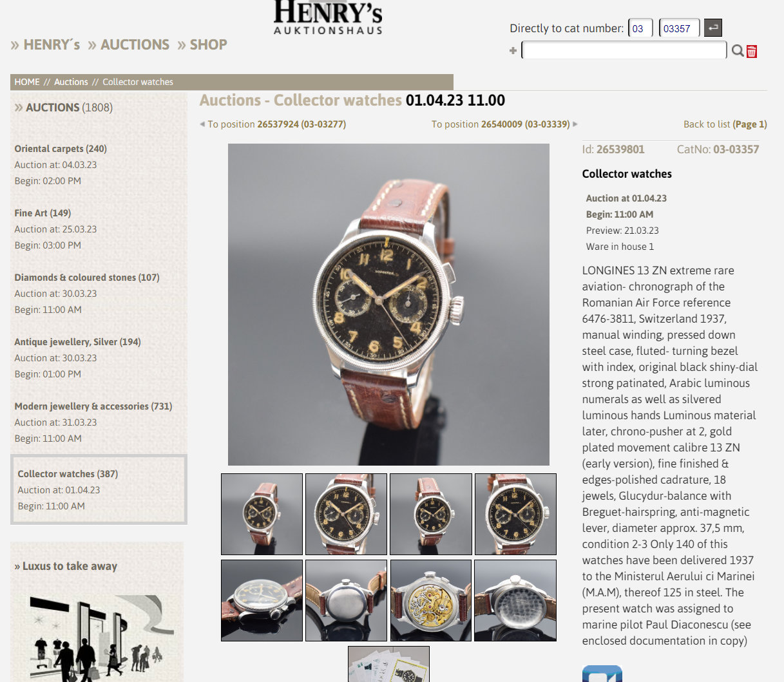Open Oriental carpets (240) auction
The image size is (784, 682).
click(61, 149)
